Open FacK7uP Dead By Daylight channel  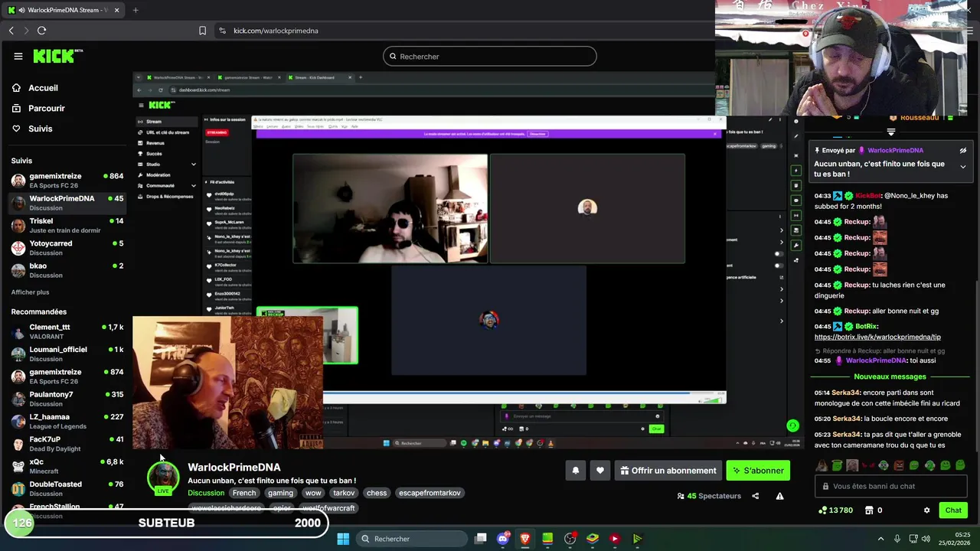click(67, 444)
